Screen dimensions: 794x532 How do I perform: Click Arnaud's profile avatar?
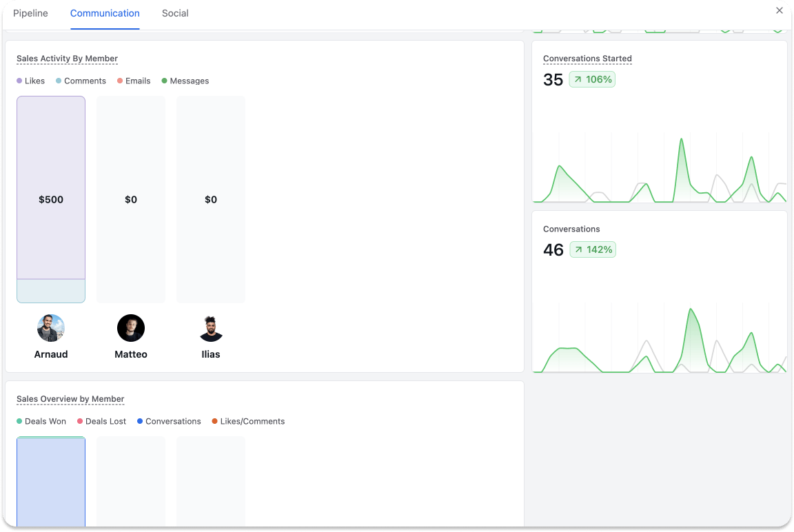pos(51,328)
